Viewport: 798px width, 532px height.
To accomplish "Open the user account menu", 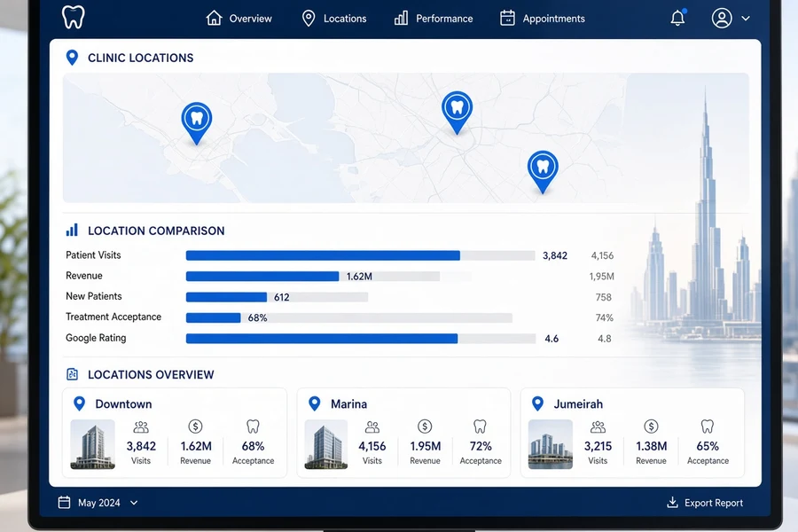I will (731, 19).
